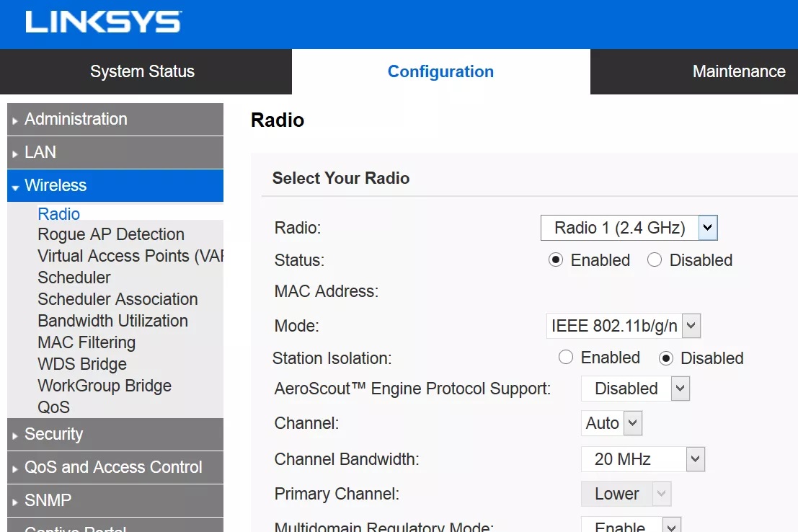Viewport: 798px width, 532px height.
Task: Open the WDS Bridge page
Action: tap(82, 364)
